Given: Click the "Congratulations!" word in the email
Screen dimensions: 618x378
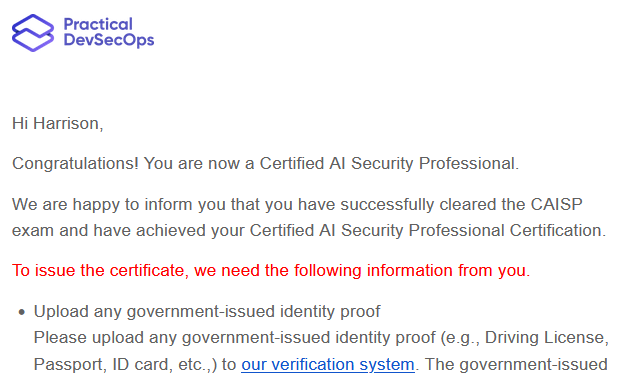Looking at the screenshot, I should click(75, 164).
